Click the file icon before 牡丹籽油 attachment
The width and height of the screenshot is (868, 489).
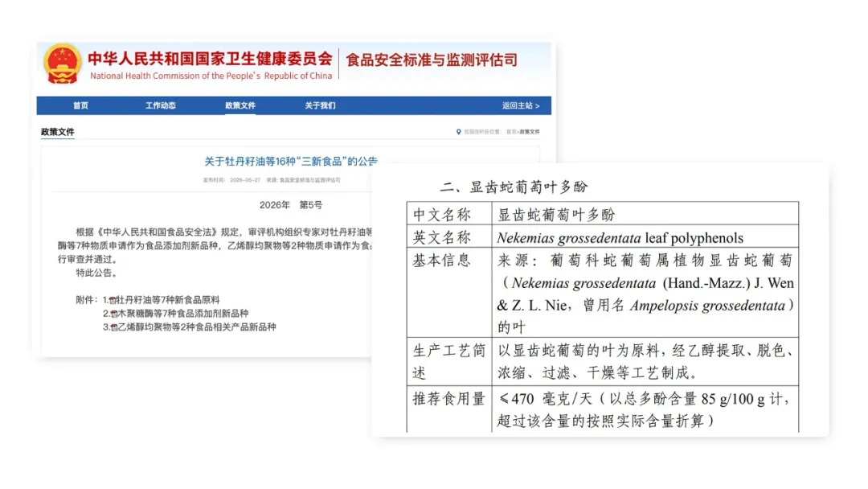113,300
